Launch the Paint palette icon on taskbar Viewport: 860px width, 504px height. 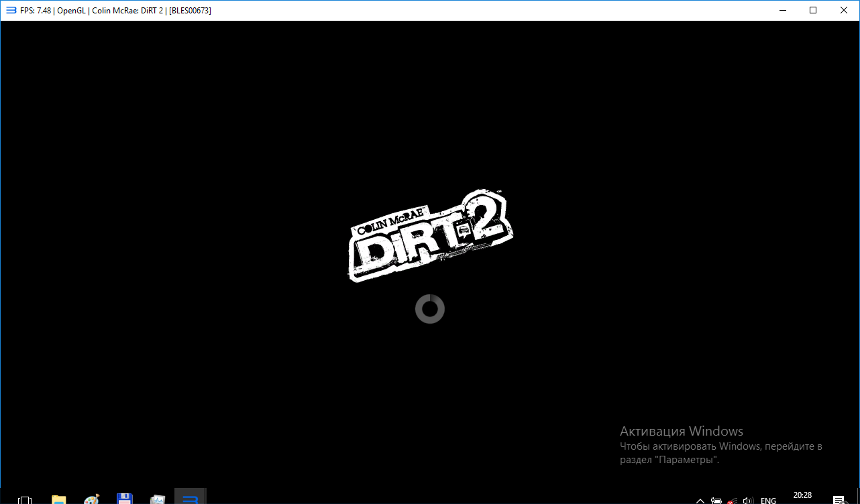tap(91, 499)
